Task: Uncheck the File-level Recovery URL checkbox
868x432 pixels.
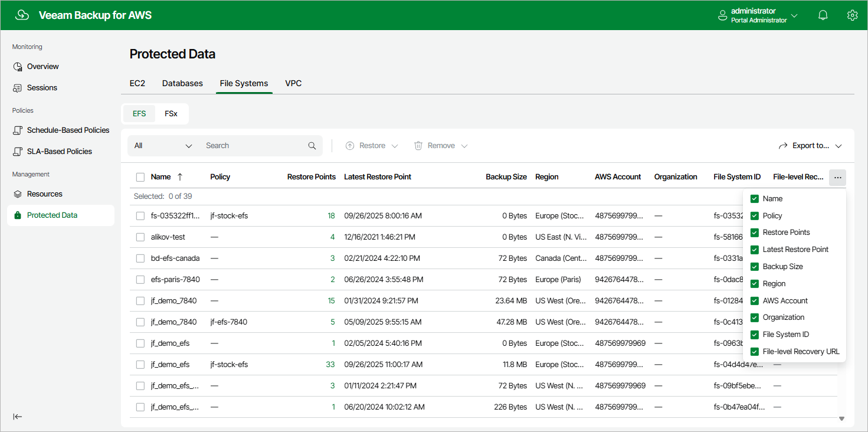Action: click(755, 352)
